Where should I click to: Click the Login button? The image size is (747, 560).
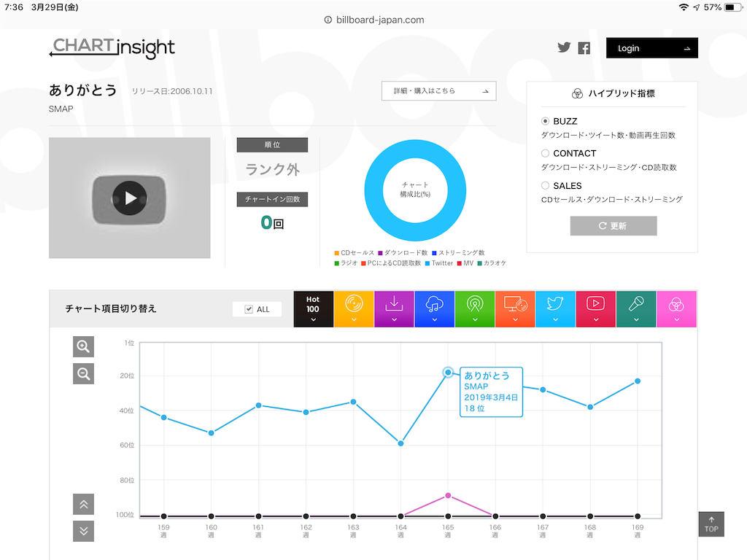tap(651, 48)
